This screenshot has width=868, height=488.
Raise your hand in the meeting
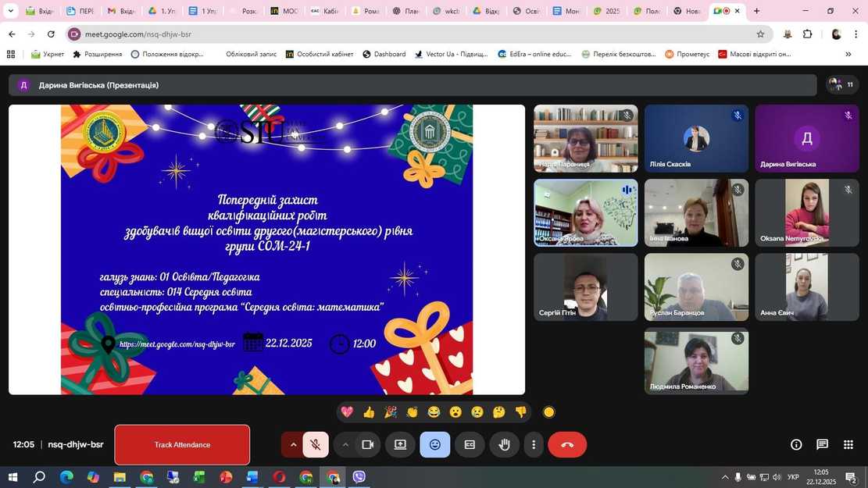[x=504, y=444]
